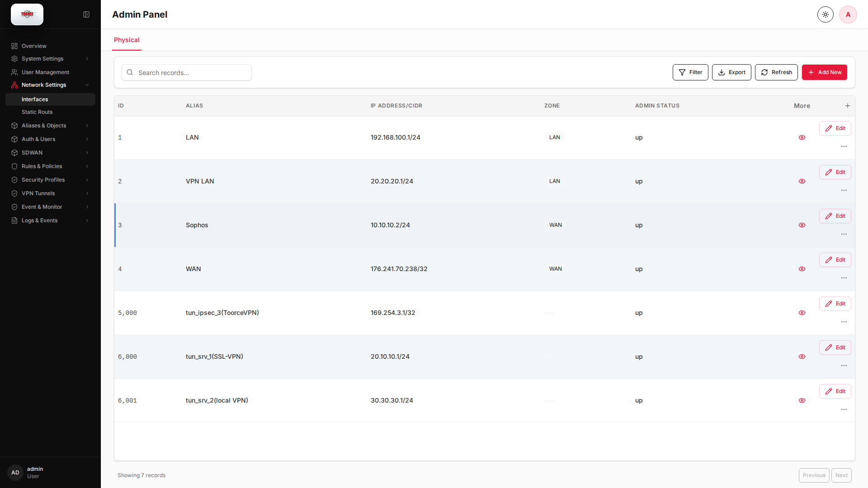
Task: Open Interfaces submenu item
Action: 50,99
